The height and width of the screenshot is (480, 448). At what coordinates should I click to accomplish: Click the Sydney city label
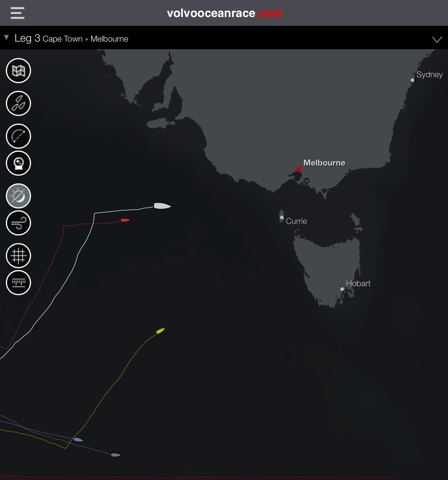[x=430, y=75]
